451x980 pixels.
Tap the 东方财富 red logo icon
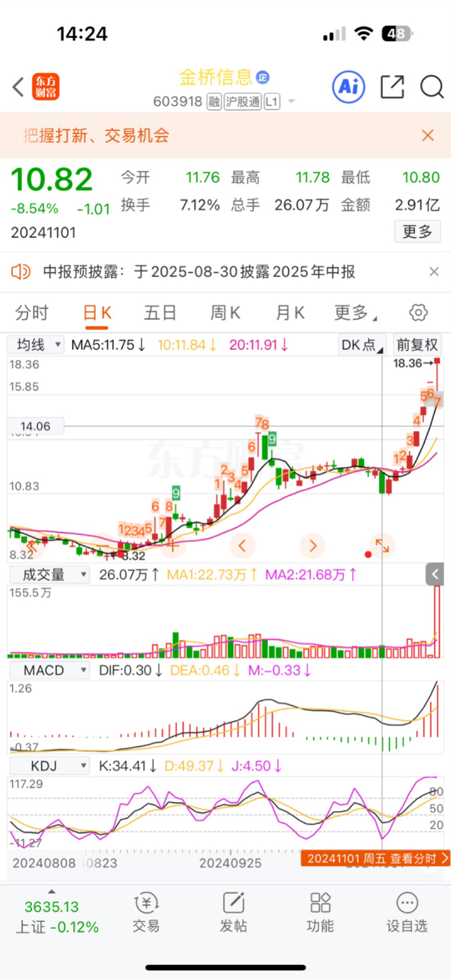(46, 87)
